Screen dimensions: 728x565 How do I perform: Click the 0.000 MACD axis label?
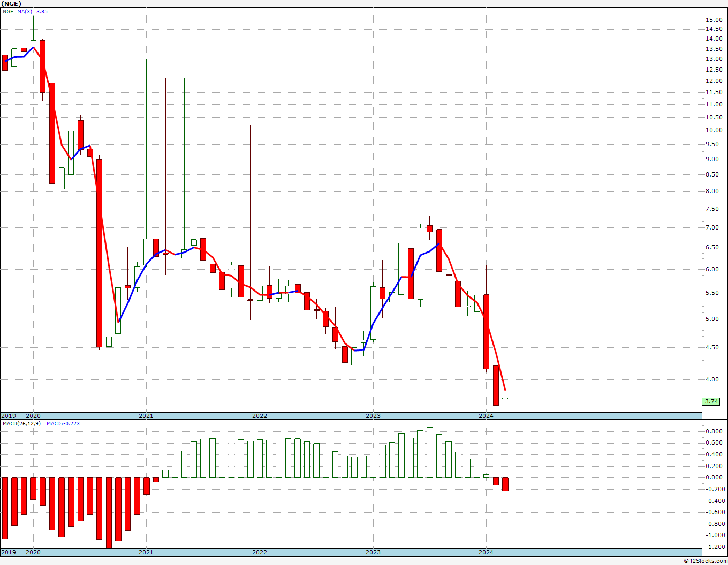(x=714, y=477)
